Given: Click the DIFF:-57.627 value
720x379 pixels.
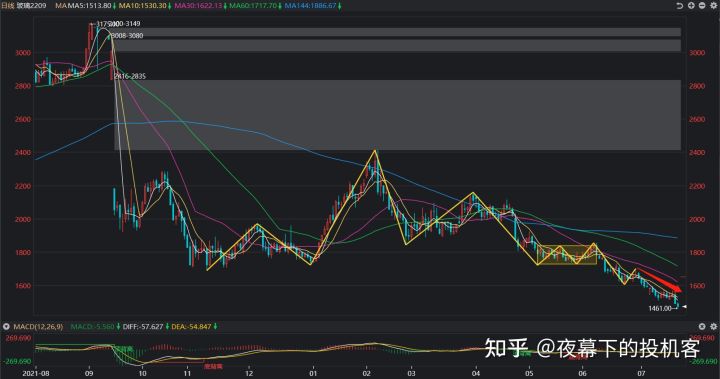Looking at the screenshot, I should [x=143, y=327].
